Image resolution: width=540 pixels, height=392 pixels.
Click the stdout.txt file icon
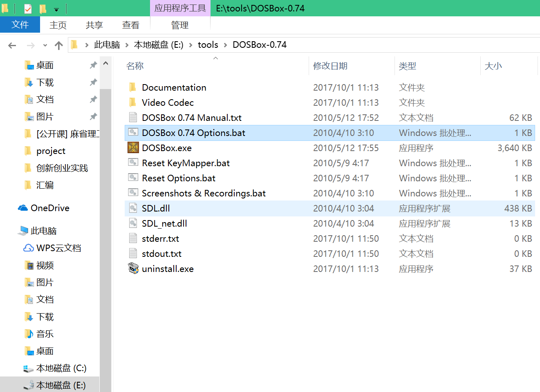pyautogui.click(x=133, y=254)
